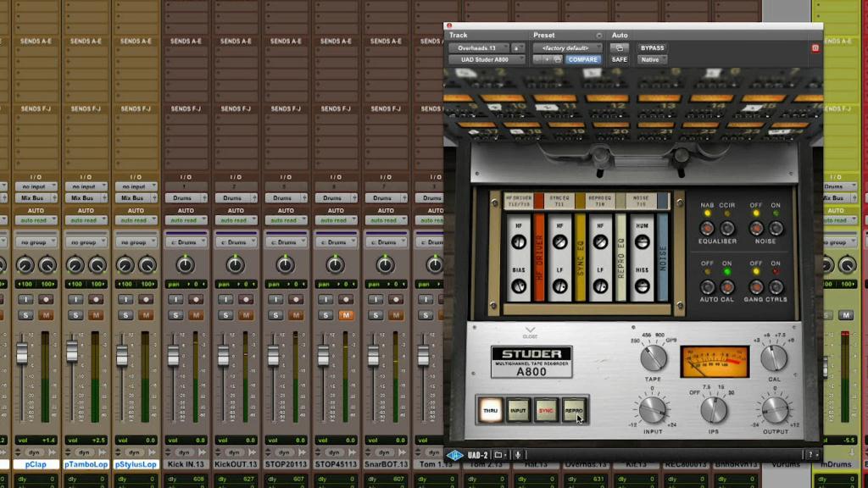Open the group dropdown on pClap track

tap(36, 242)
